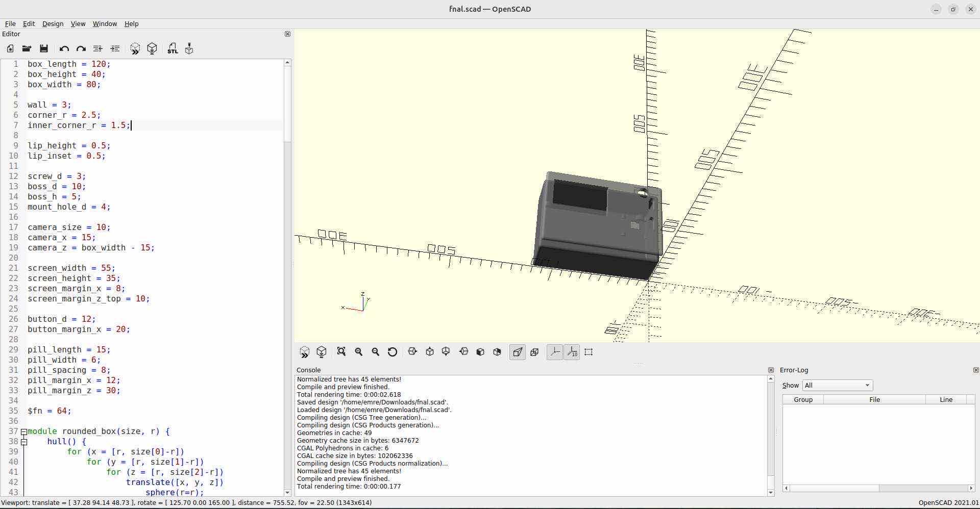Viewport: 980px width, 509px height.
Task: Click the 'pill_length = 15;' code line
Action: pos(69,350)
